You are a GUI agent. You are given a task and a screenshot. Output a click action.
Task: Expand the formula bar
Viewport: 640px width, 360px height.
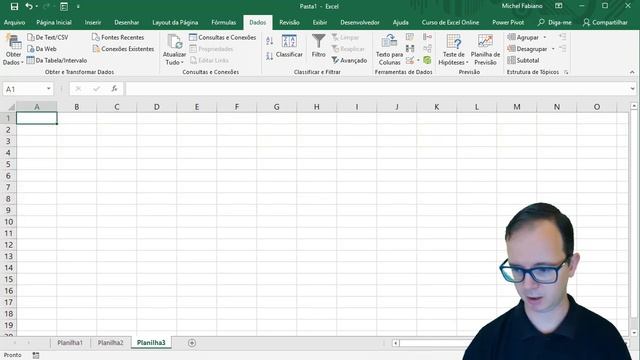coord(632,89)
